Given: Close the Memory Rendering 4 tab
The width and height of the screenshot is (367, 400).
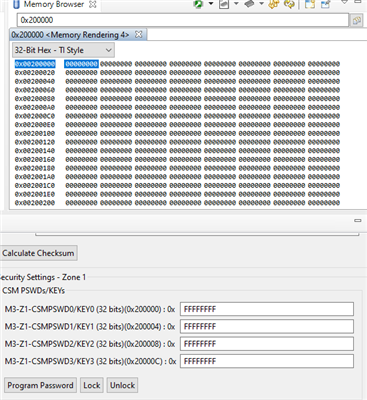Looking at the screenshot, I should 138,34.
